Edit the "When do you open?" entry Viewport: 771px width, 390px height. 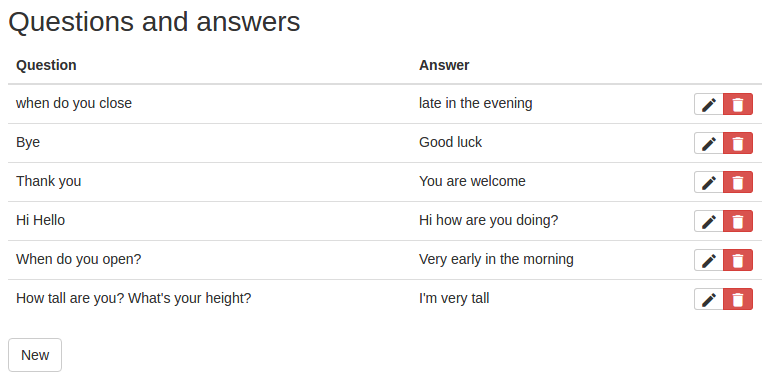coord(709,260)
